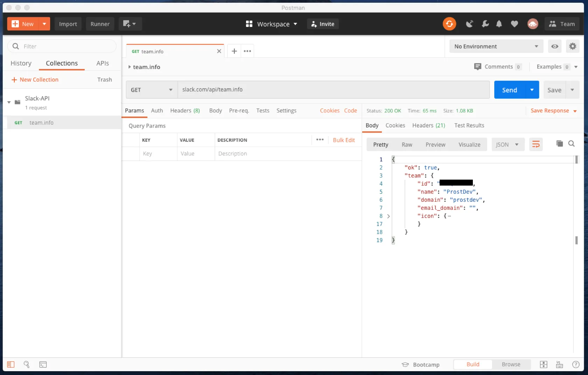The image size is (588, 375).
Task: Open the environment quick look eye
Action: pyautogui.click(x=555, y=46)
